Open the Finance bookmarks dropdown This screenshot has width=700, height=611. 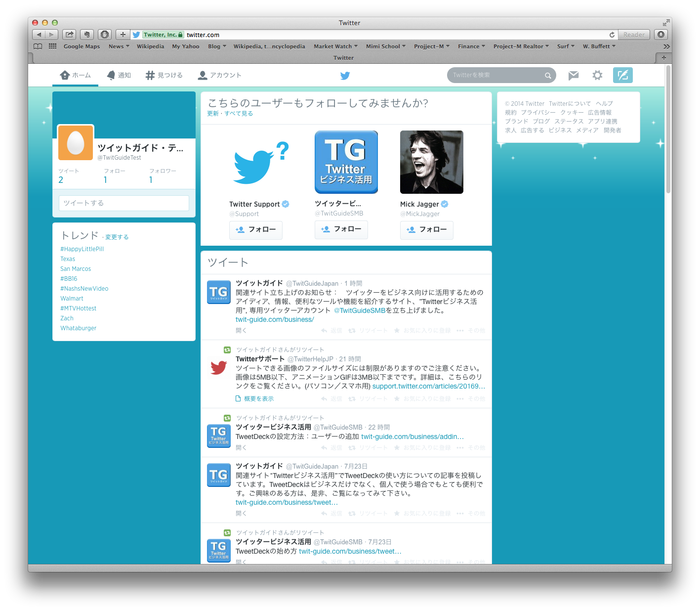(471, 46)
